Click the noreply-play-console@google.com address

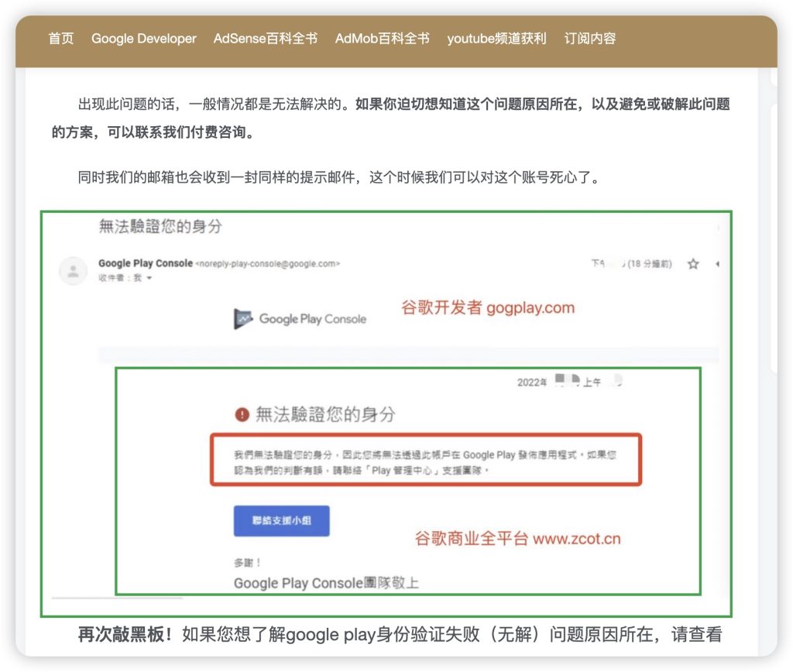267,263
